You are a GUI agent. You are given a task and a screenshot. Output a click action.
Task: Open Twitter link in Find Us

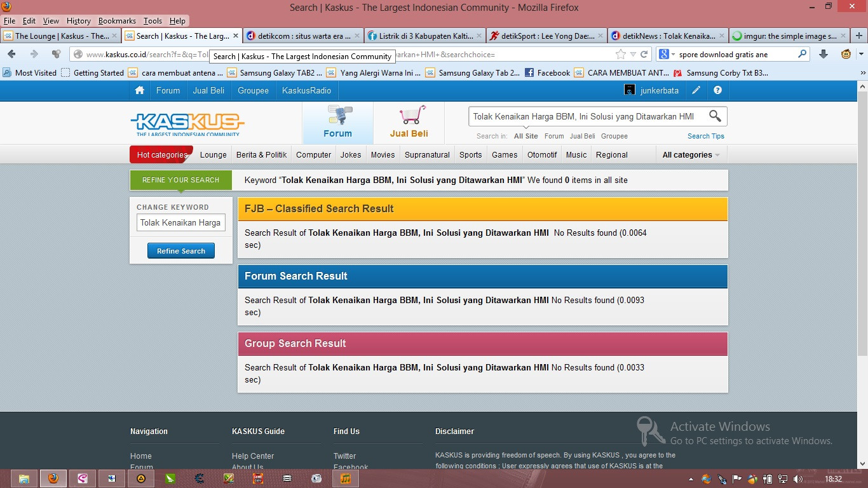click(x=344, y=456)
